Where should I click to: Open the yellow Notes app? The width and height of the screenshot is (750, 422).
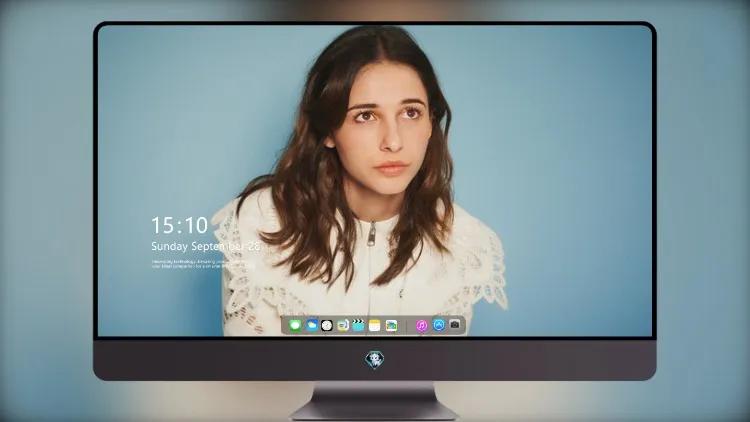375,326
